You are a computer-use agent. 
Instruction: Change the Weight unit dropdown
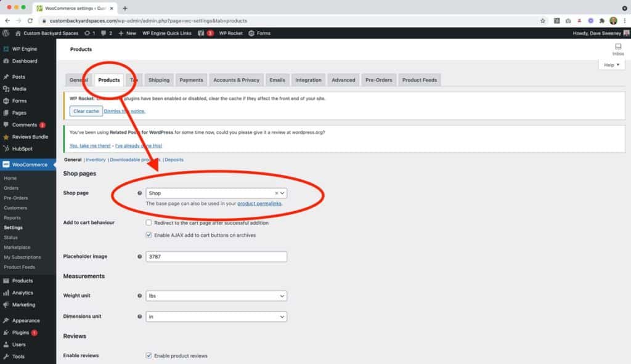pyautogui.click(x=216, y=296)
